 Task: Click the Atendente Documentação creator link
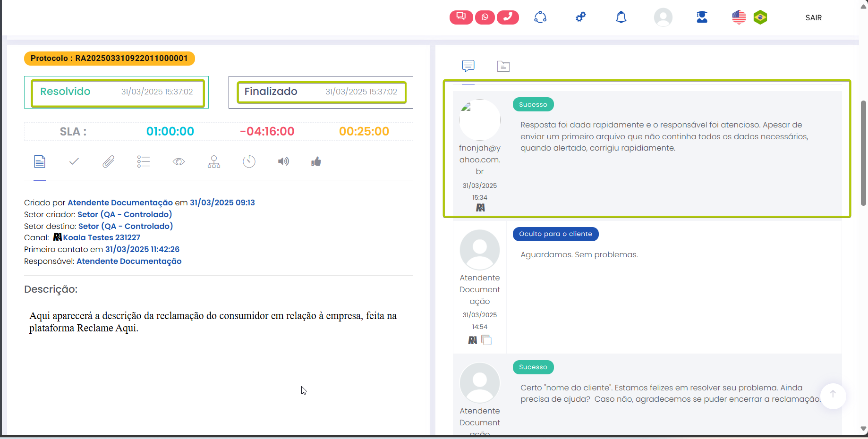[120, 203]
